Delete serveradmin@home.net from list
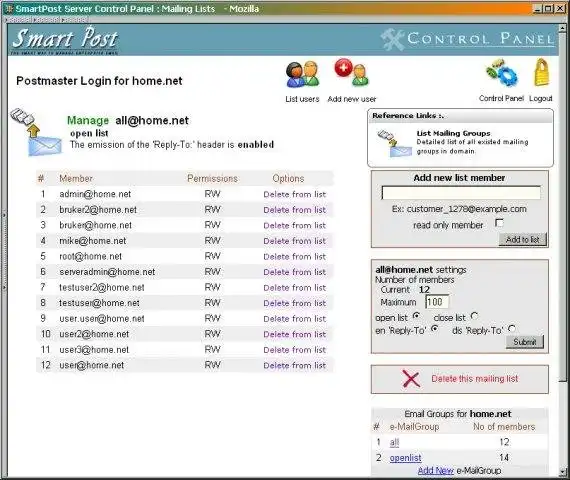The image size is (570, 480). [x=295, y=272]
